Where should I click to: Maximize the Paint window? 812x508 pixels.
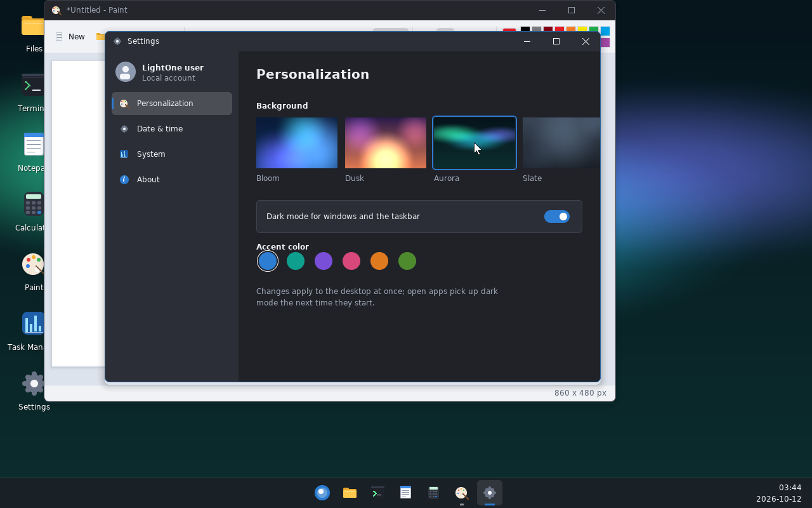click(572, 10)
